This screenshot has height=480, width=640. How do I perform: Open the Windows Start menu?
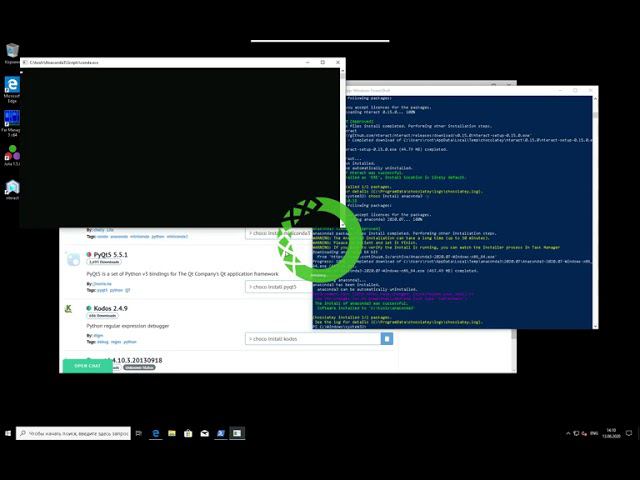8,433
